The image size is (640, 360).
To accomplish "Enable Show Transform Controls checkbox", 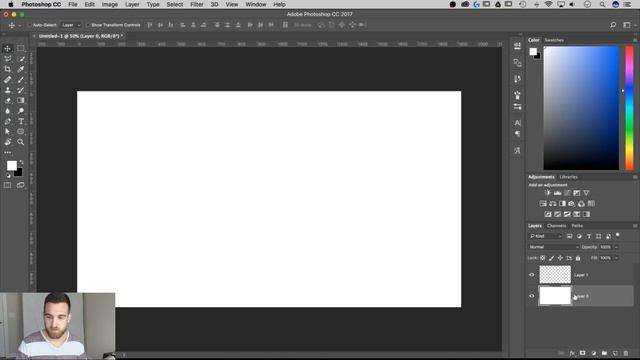I will click(88, 25).
